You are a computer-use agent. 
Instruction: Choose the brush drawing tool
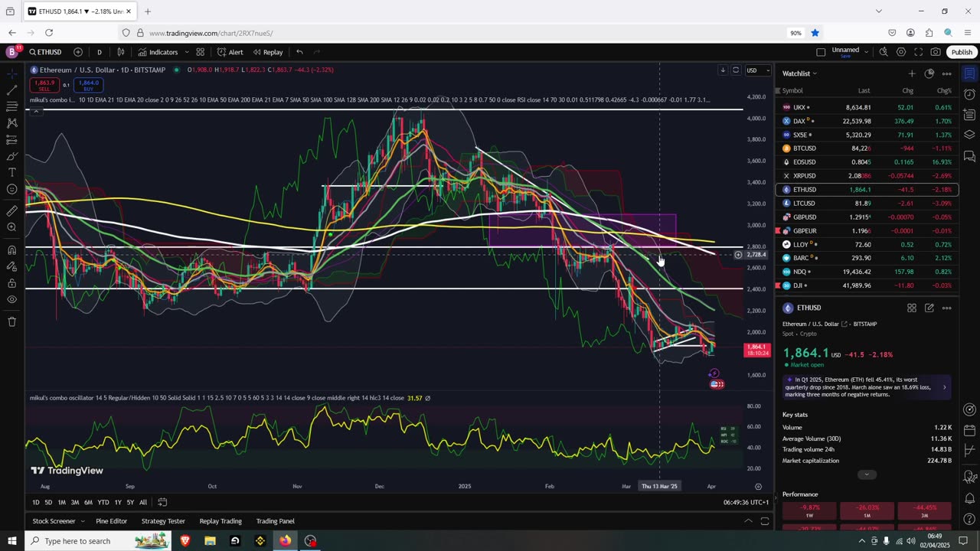pos(11,156)
